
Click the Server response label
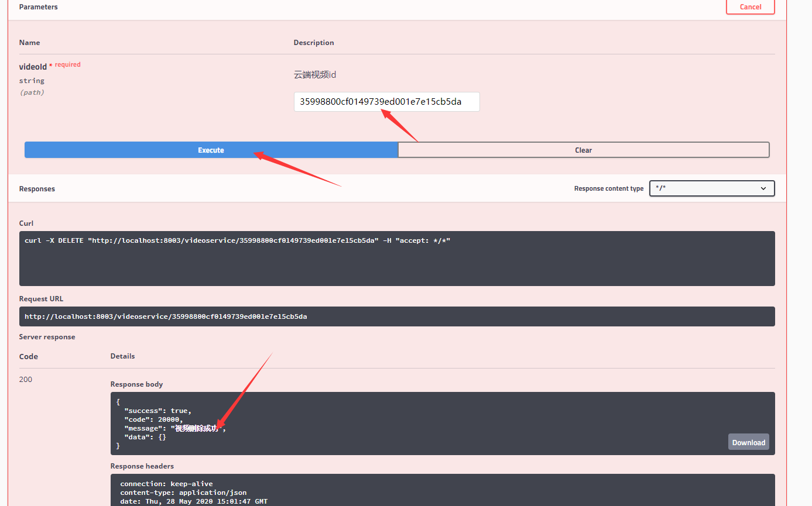(47, 337)
